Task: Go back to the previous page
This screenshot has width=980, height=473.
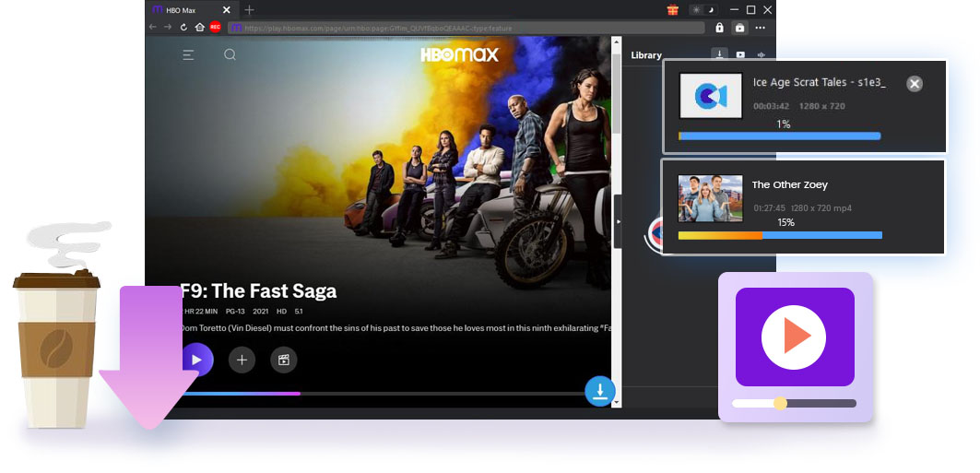Action: pyautogui.click(x=153, y=28)
